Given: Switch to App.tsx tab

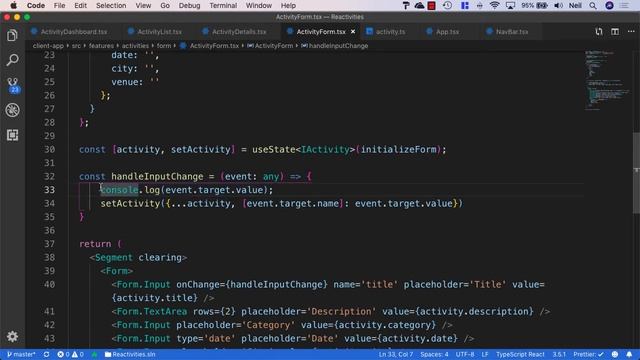Looking at the screenshot, I should click(x=447, y=31).
